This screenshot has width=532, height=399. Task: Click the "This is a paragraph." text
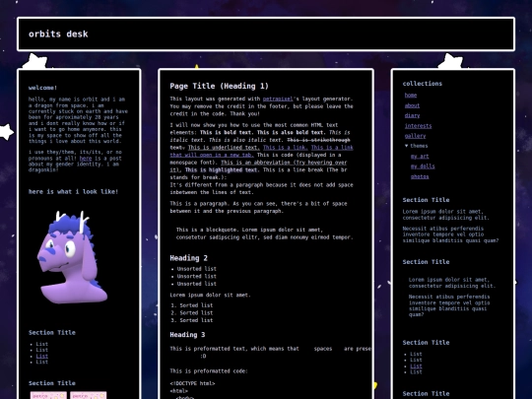coord(199,204)
